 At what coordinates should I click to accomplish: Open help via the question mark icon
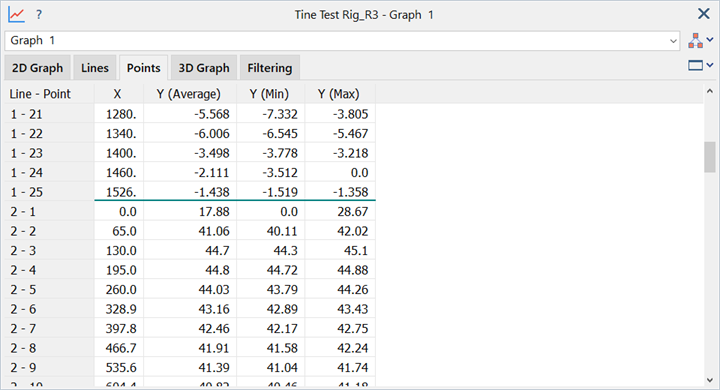coord(39,15)
